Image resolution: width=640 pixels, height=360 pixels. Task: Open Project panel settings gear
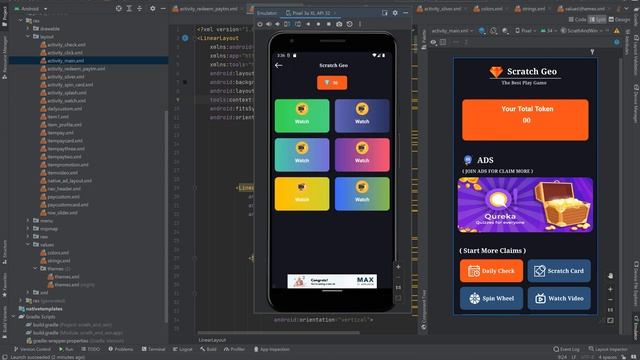[153, 8]
